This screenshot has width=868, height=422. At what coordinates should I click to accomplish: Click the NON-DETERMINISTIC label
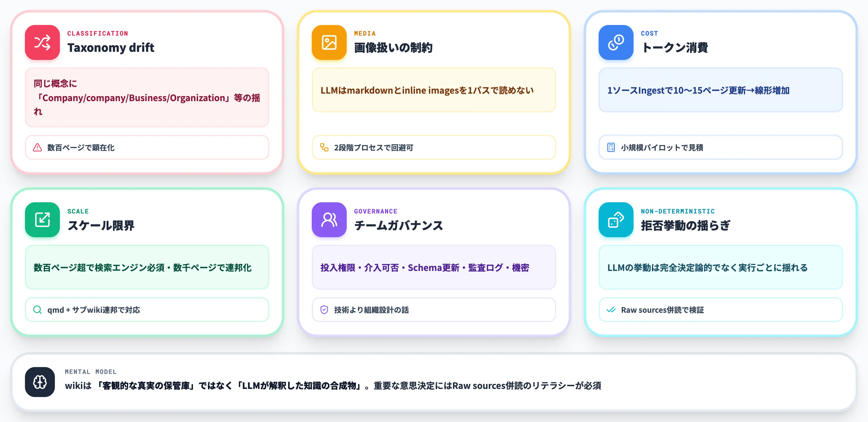678,211
